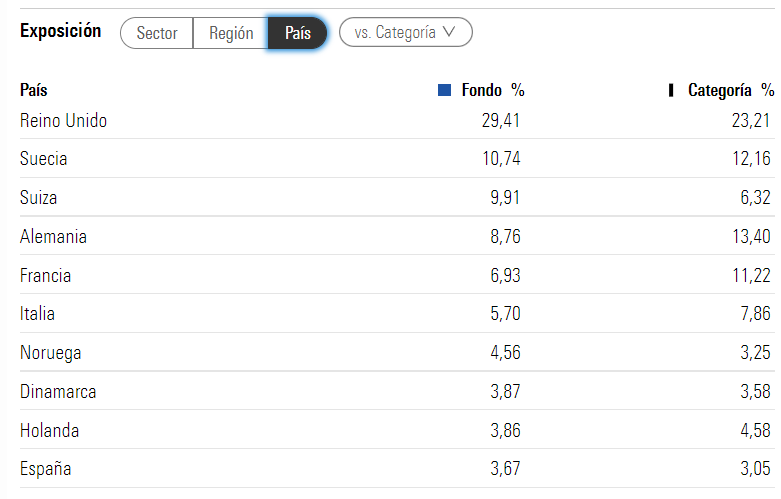Viewport: 781px width, 499px height.
Task: Select the España row label
Action: [45, 469]
